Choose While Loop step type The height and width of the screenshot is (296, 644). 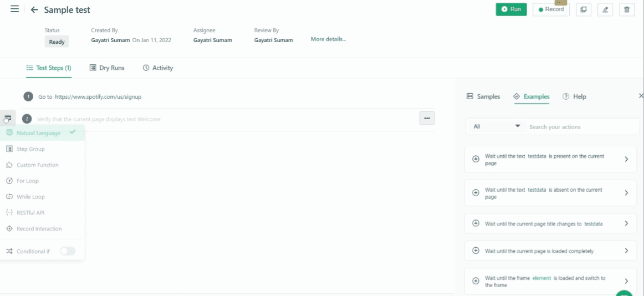pyautogui.click(x=42, y=197)
